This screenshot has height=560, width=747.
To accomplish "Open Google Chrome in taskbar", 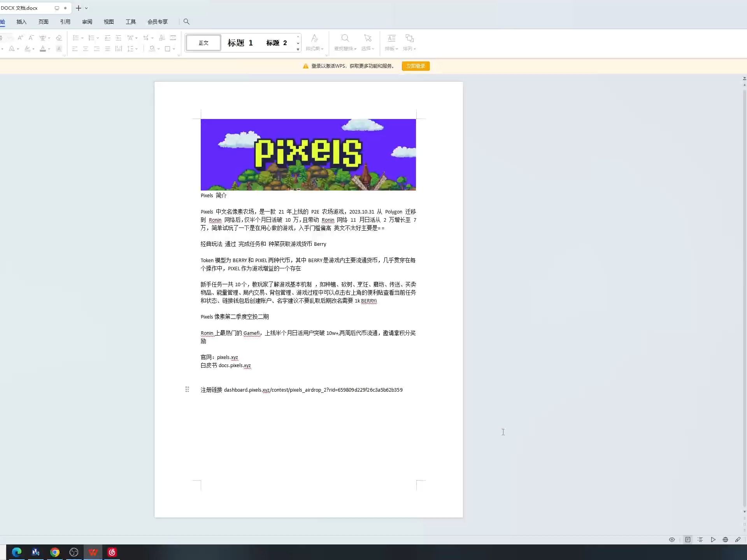I will point(55,552).
